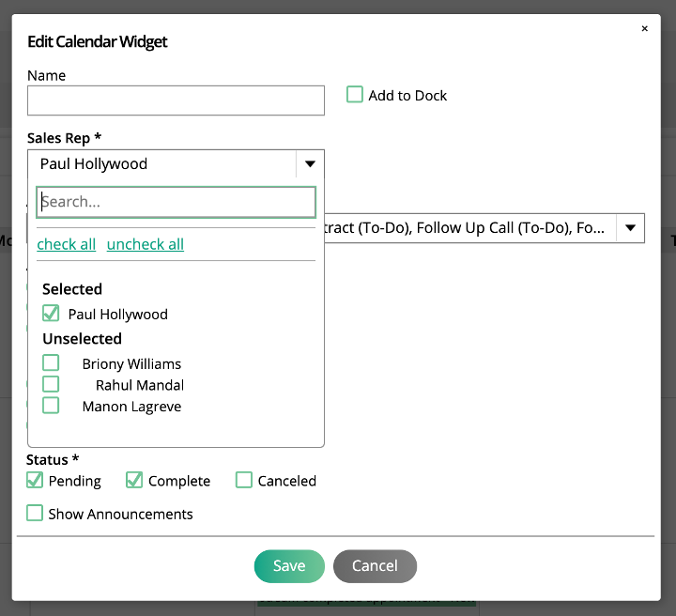This screenshot has height=616, width=676.
Task: Save the calendar widget settings
Action: point(289,566)
